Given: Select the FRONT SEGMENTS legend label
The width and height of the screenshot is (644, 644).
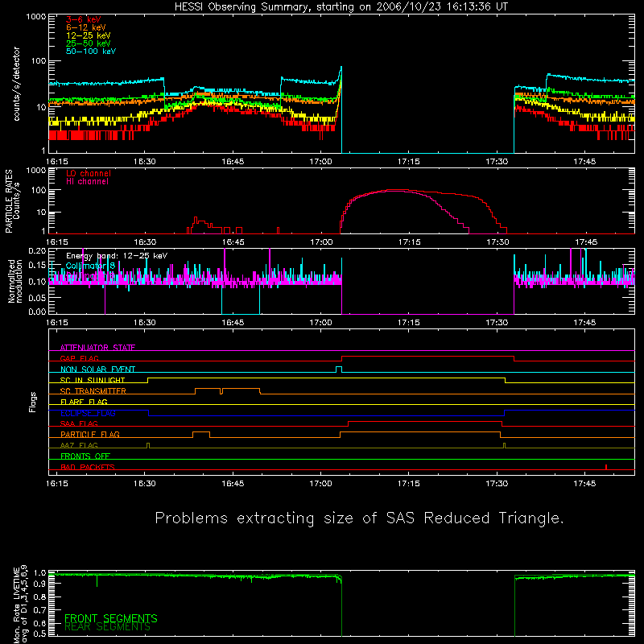Looking at the screenshot, I should point(111,618).
